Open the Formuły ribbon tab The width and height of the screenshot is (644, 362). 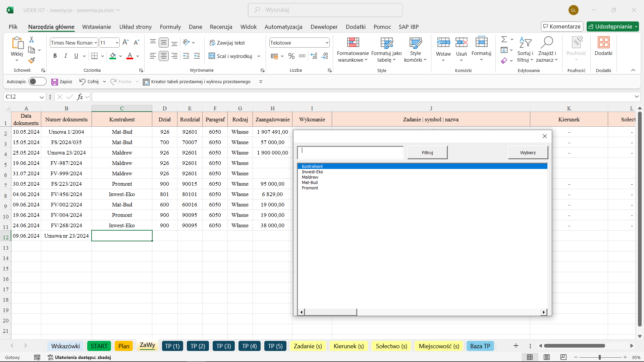pos(170,27)
